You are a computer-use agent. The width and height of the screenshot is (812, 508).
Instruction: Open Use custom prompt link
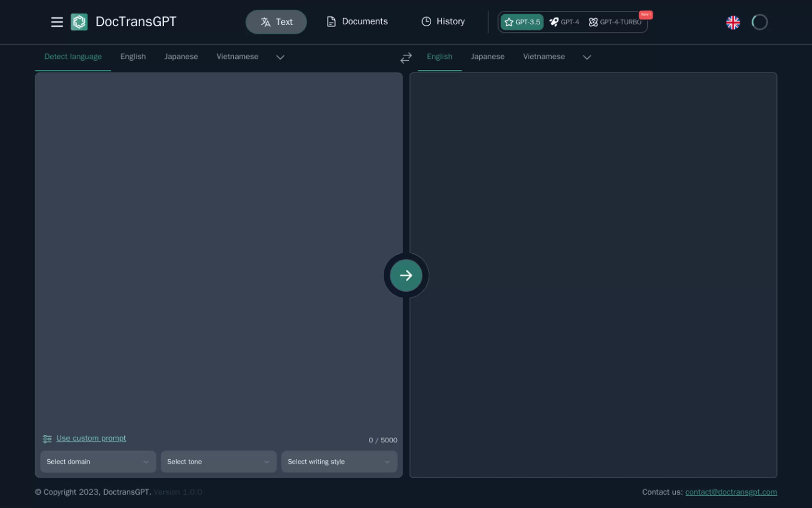click(91, 439)
